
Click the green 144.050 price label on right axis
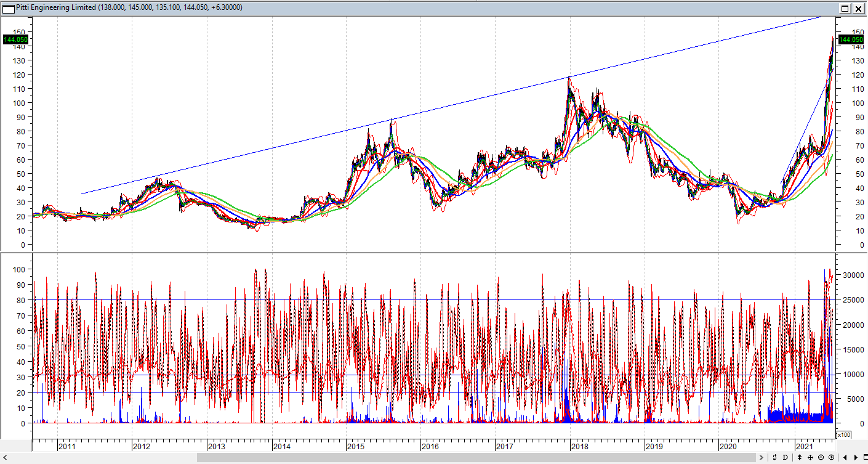[850, 39]
